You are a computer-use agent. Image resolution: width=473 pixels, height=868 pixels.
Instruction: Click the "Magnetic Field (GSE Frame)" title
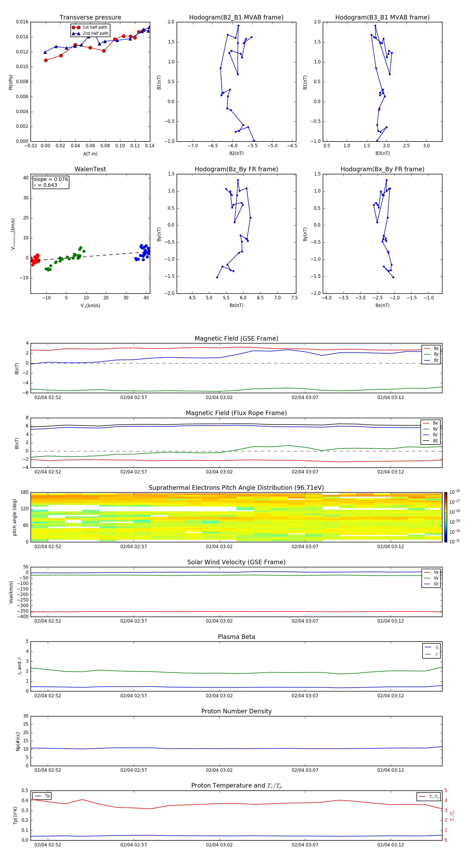[x=236, y=339]
